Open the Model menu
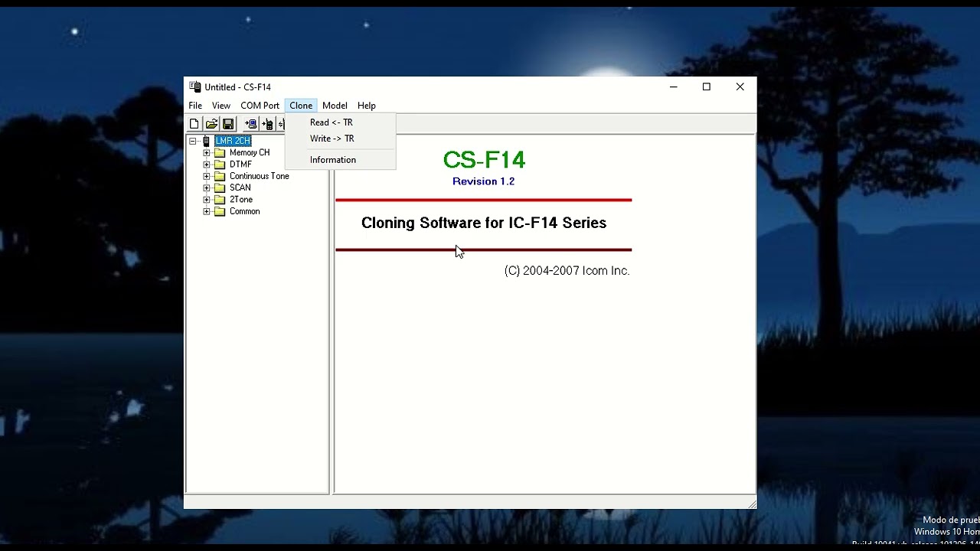This screenshot has width=980, height=551. tap(335, 106)
